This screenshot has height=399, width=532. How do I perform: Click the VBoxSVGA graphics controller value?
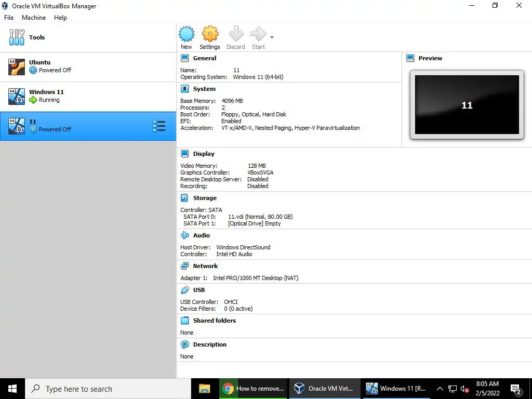pyautogui.click(x=260, y=172)
